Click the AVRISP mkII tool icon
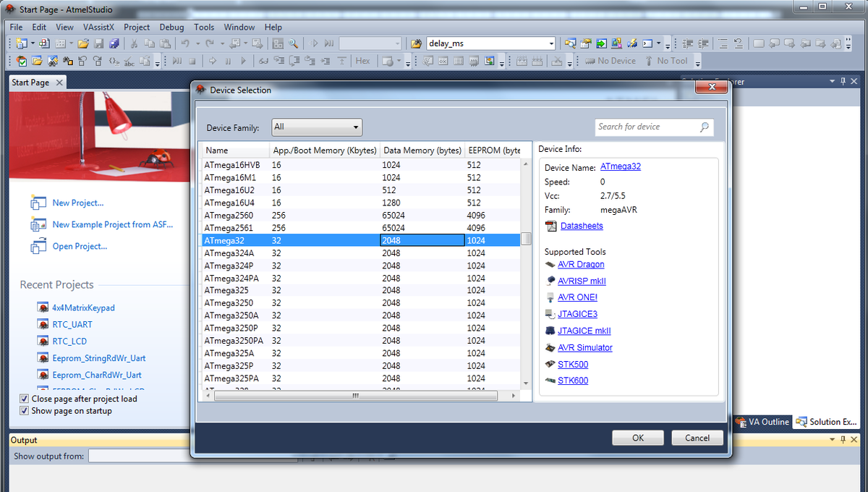The width and height of the screenshot is (868, 492). (550, 281)
